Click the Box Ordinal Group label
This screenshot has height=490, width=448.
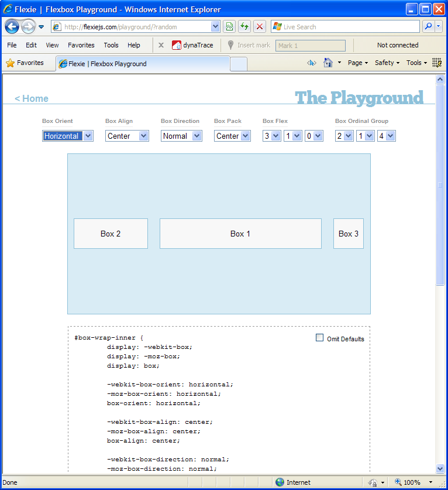click(x=361, y=121)
